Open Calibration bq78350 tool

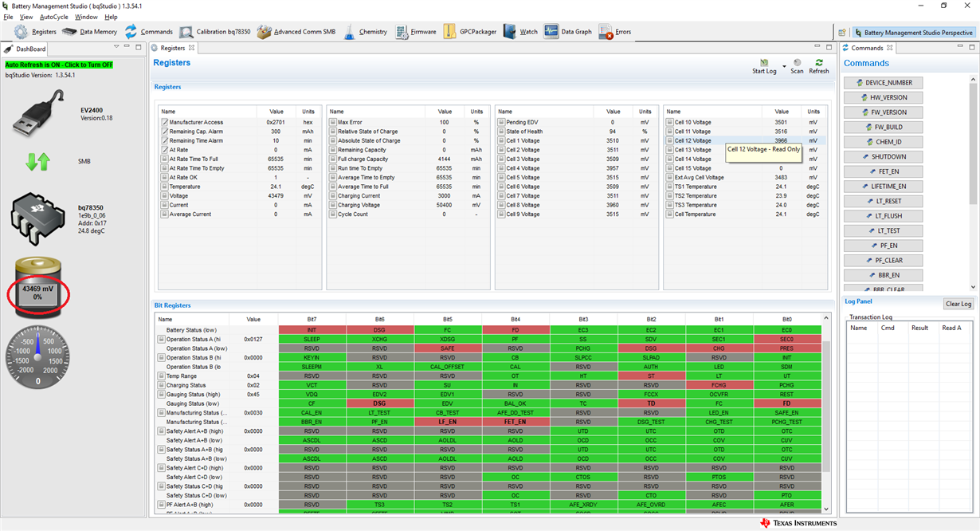pos(215,32)
